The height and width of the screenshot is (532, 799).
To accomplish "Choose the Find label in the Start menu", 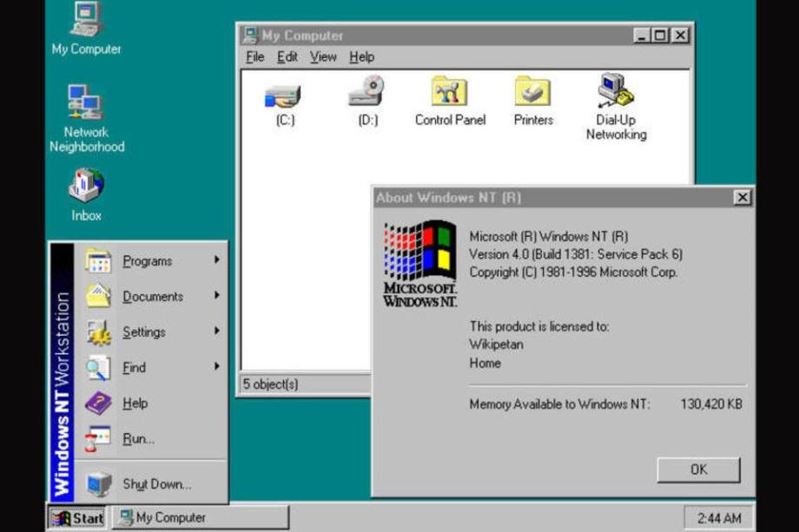I will (134, 368).
